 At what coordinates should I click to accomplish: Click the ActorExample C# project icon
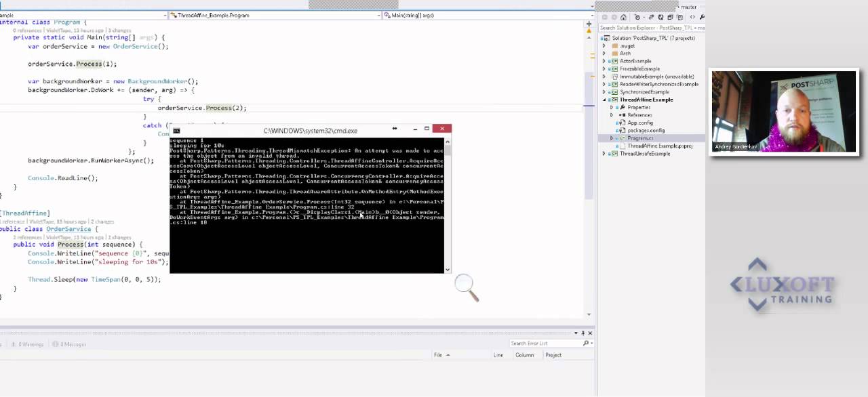tap(614, 61)
